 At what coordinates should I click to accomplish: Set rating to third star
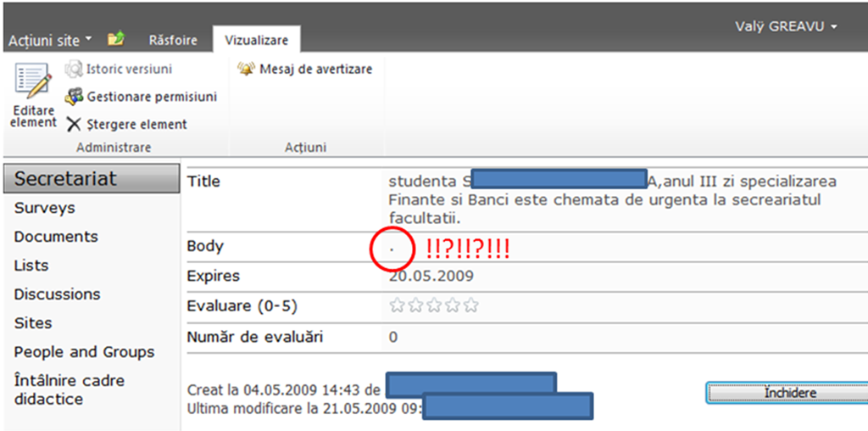[434, 305]
